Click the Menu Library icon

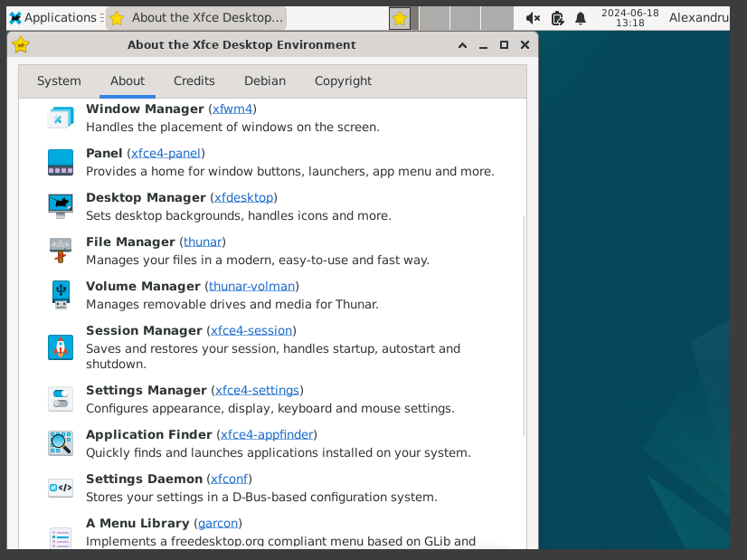point(60,536)
